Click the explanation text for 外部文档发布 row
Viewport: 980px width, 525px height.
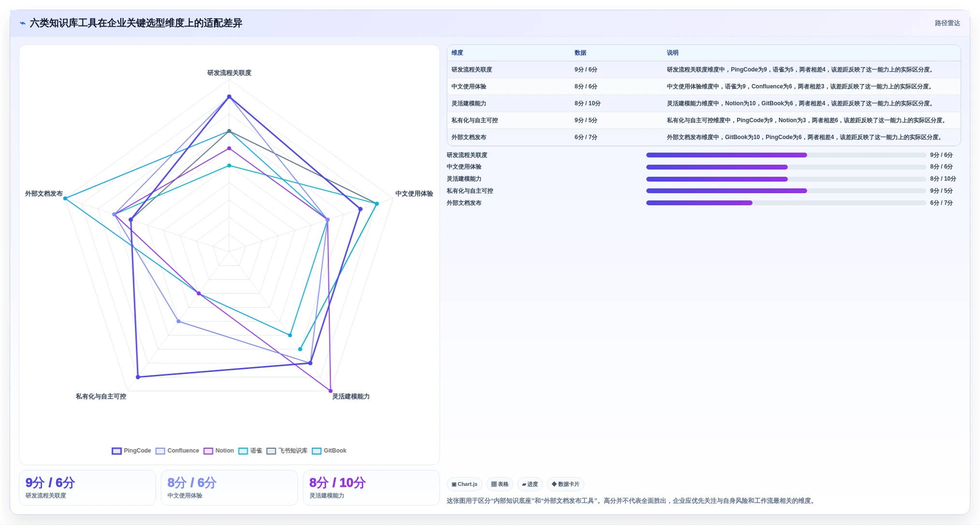click(805, 137)
